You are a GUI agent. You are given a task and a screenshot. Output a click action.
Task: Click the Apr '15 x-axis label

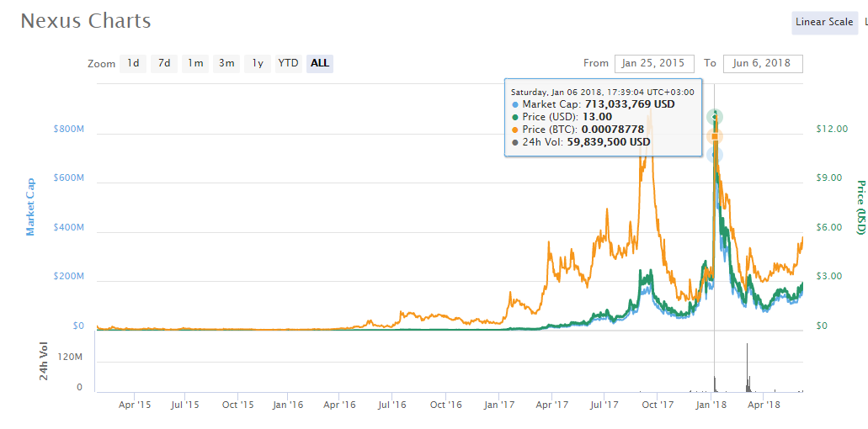point(134,405)
